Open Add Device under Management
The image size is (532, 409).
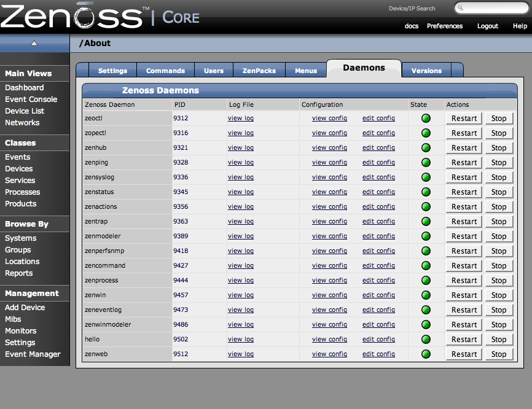pyautogui.click(x=25, y=308)
